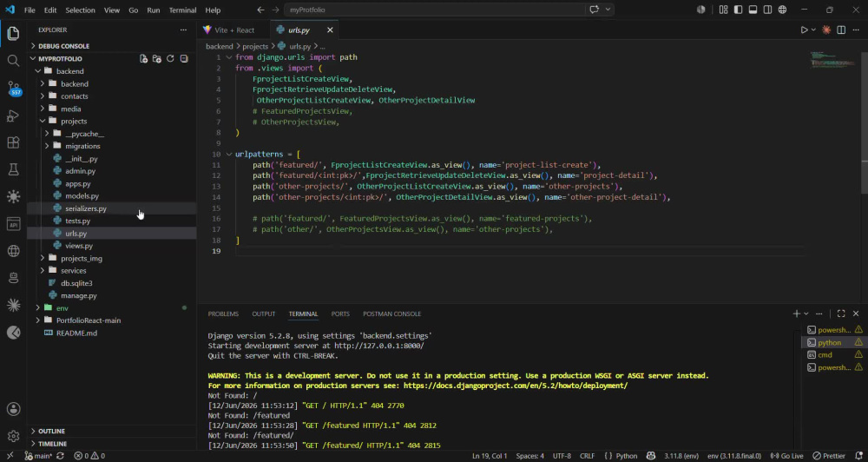
Task: Open the remote window icon in status bar
Action: (x=10, y=456)
